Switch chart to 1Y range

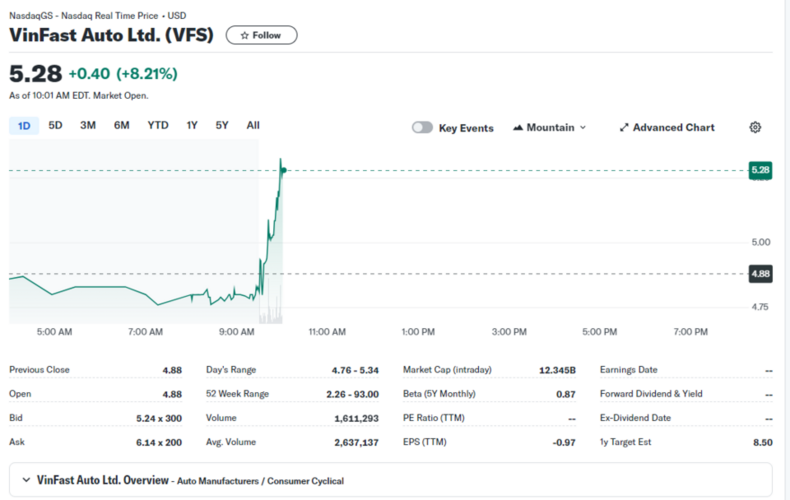point(192,125)
